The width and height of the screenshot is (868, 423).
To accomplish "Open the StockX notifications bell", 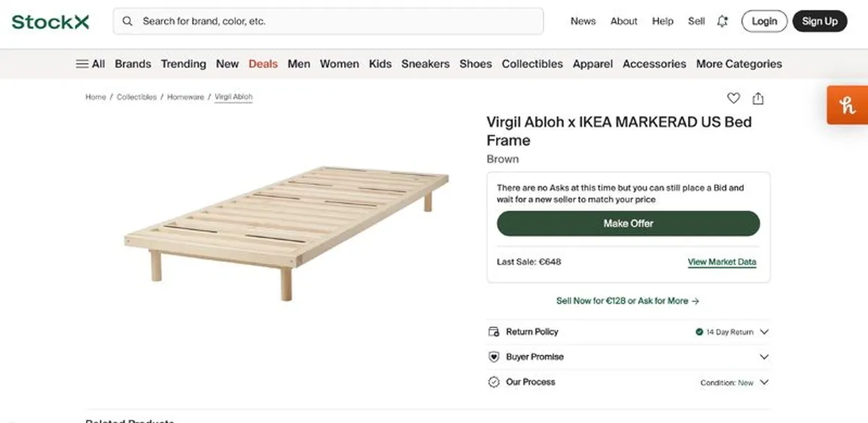I will (722, 21).
